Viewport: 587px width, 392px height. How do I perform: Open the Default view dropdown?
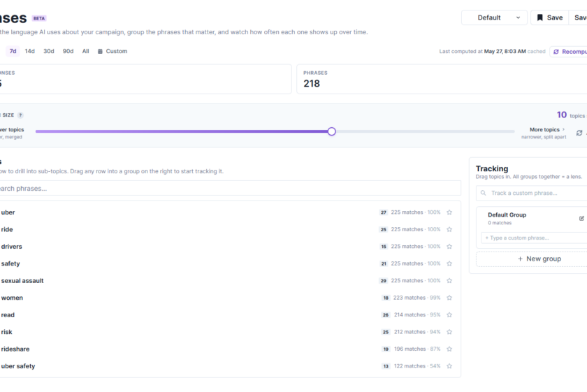coord(494,17)
